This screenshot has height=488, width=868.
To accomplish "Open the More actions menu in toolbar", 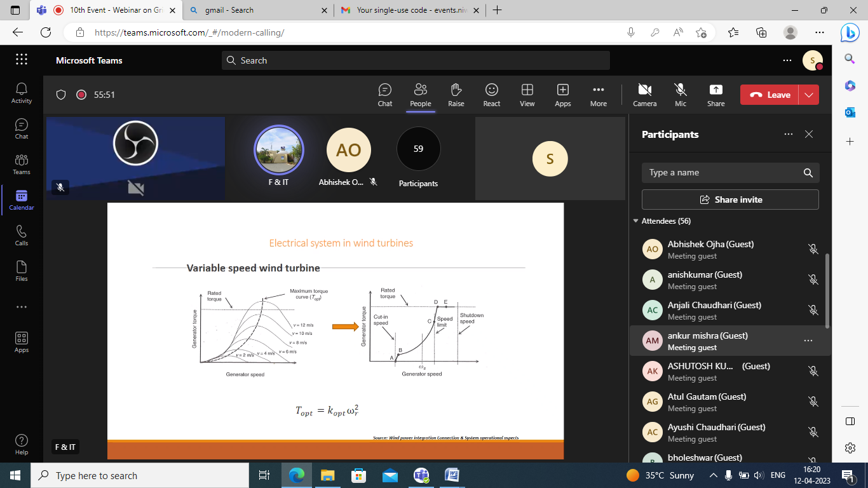I will click(598, 95).
